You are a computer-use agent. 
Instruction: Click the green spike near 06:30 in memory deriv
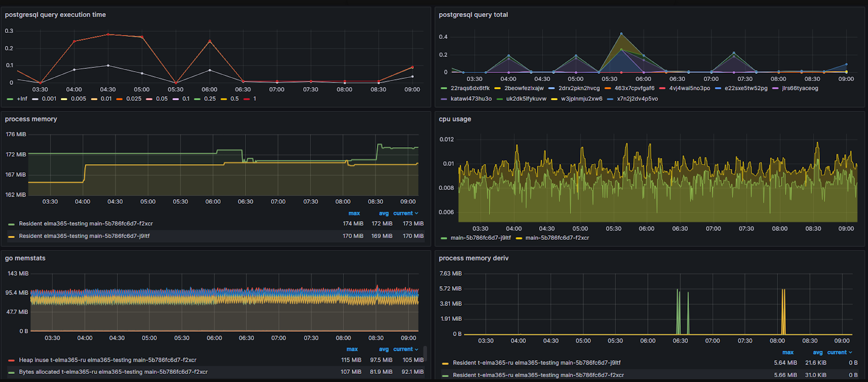678,311
